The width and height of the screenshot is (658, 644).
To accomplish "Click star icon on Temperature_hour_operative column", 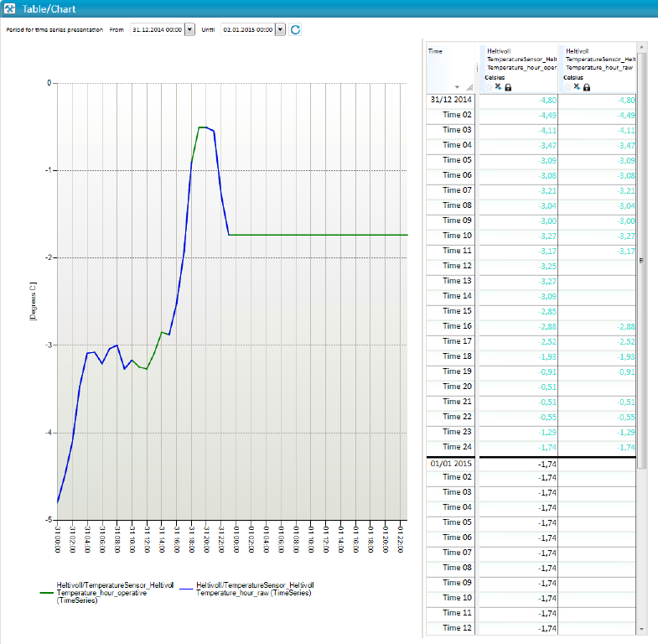I will (x=488, y=87).
